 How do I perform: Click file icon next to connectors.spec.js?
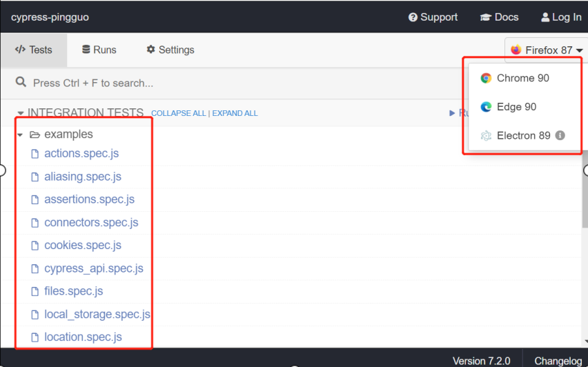[35, 223]
